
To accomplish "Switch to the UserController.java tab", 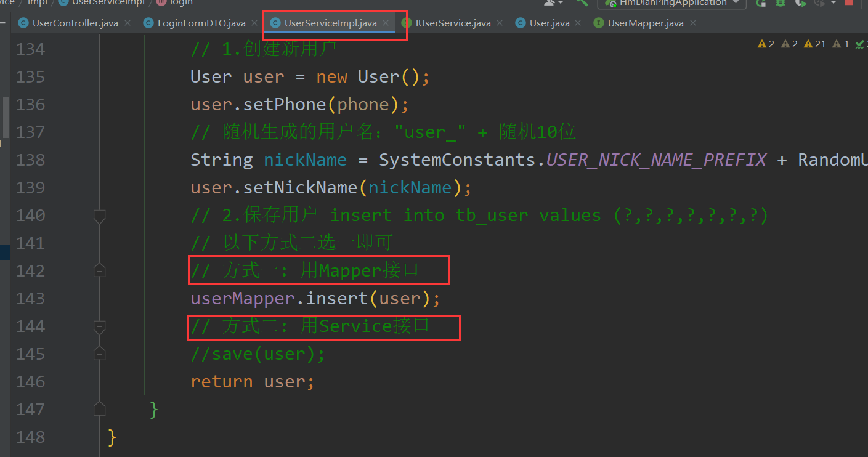I will (x=75, y=23).
